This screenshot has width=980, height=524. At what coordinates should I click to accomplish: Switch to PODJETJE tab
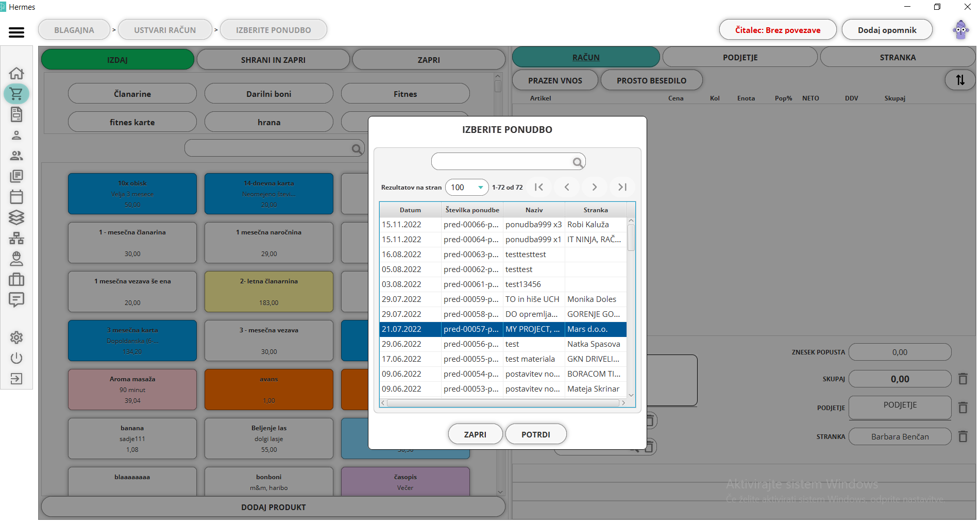click(740, 57)
